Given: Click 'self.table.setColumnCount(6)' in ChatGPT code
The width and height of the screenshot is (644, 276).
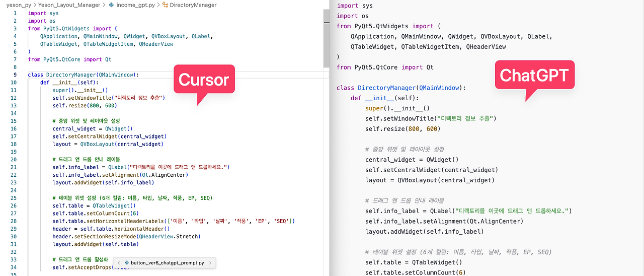Looking at the screenshot, I should click(x=416, y=272).
